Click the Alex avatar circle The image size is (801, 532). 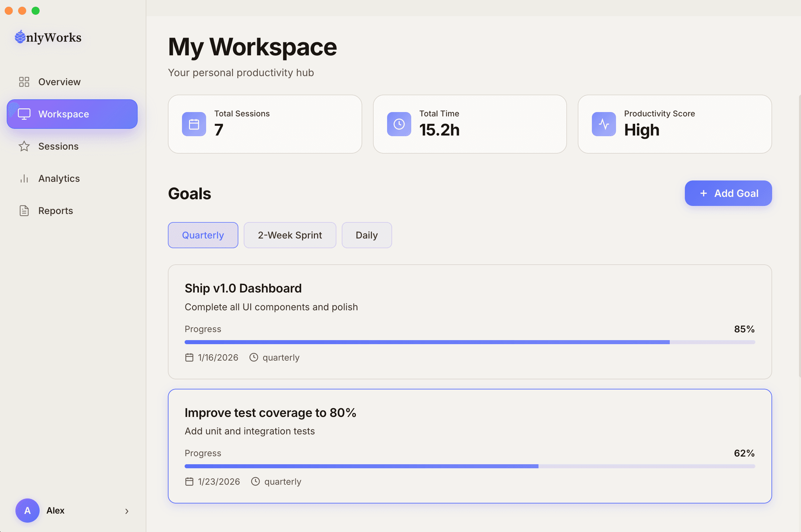click(x=28, y=510)
